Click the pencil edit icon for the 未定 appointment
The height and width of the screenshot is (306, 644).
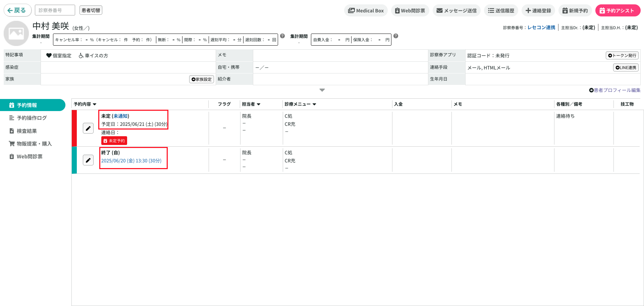pyautogui.click(x=88, y=128)
